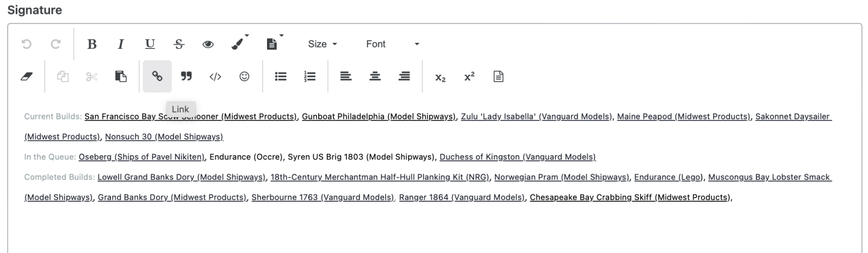
Task: Open Gunboat Philadelphia (Model Shipways) link
Action: [x=379, y=117]
